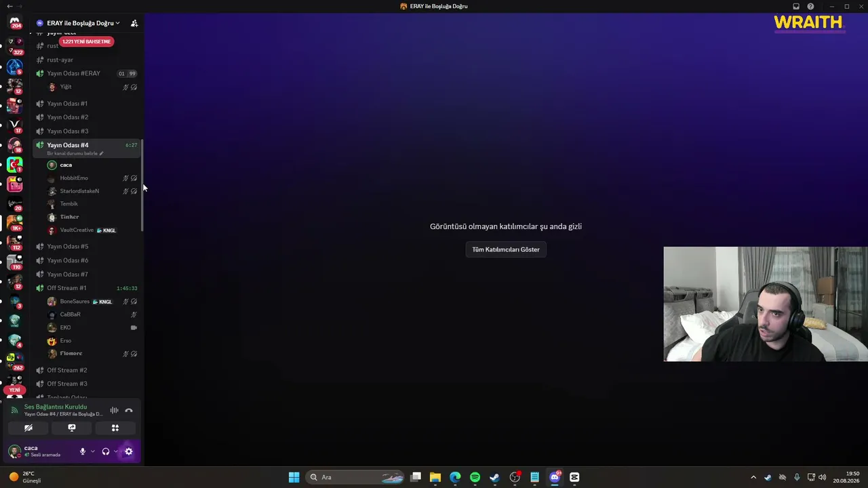Join the Yayın Odası #3 voice channel
Image resolution: width=868 pixels, height=488 pixels.
(x=87, y=131)
